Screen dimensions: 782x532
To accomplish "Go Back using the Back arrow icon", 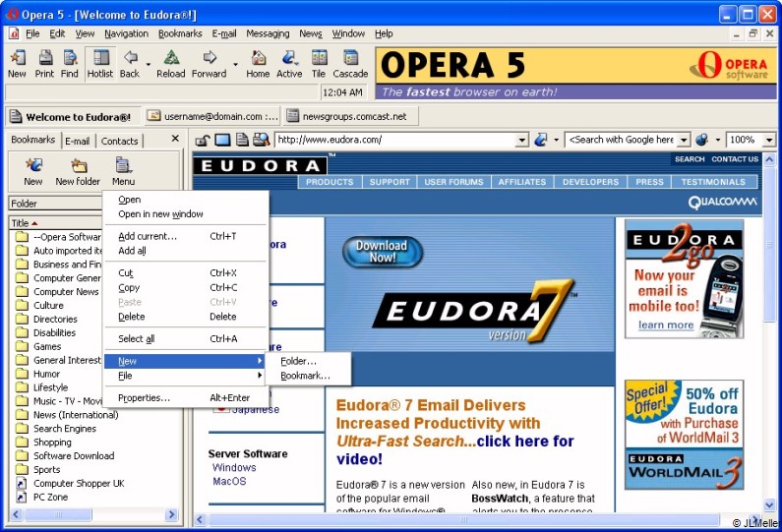I will pos(131,58).
